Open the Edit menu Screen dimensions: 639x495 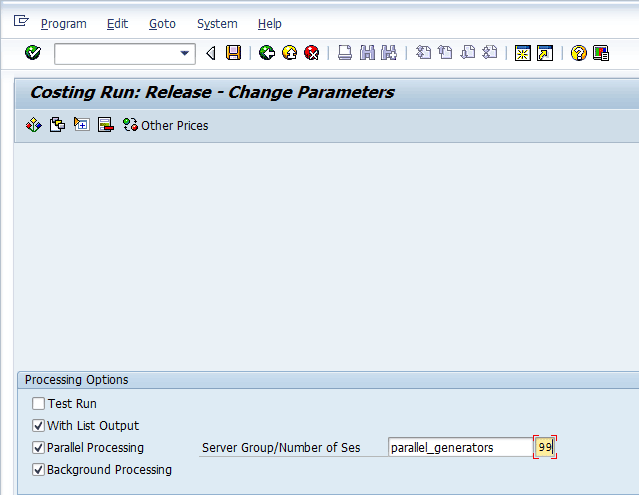tap(117, 24)
